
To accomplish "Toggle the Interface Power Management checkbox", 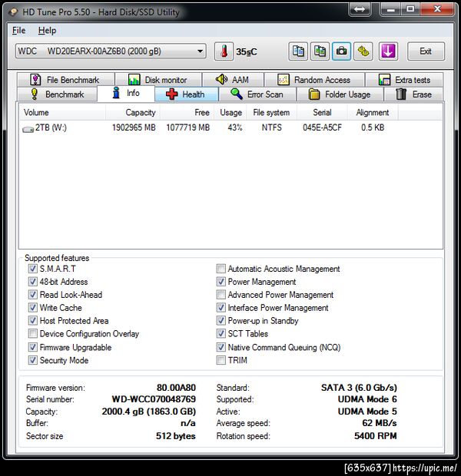I will (x=221, y=308).
